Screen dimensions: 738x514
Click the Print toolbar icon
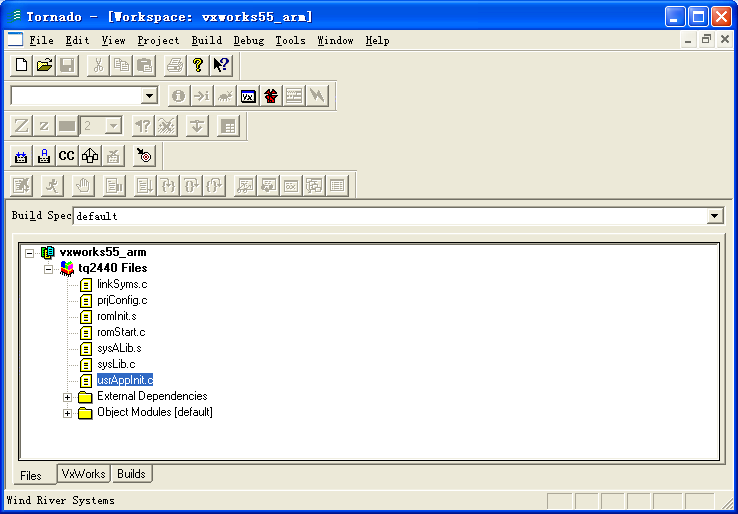point(175,65)
